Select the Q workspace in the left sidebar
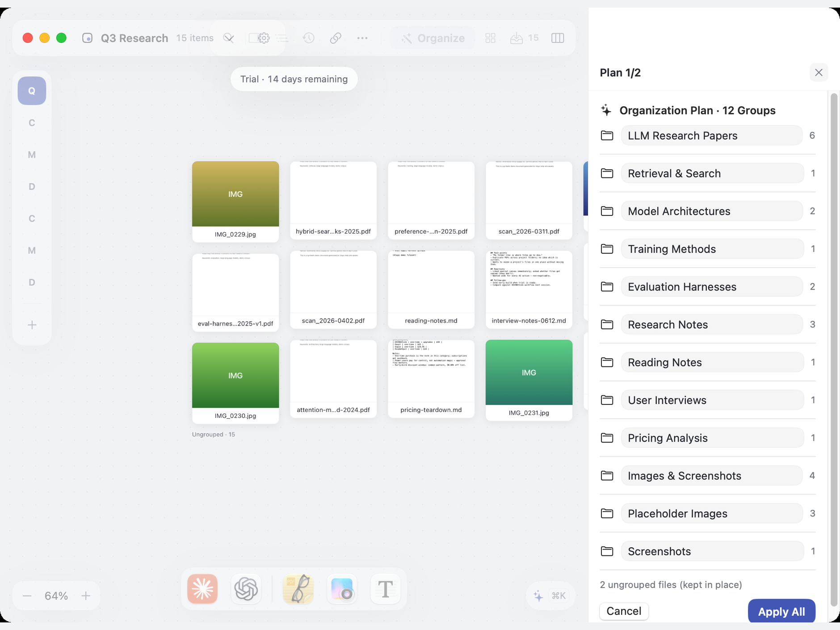This screenshot has height=630, width=840. pyautogui.click(x=32, y=91)
